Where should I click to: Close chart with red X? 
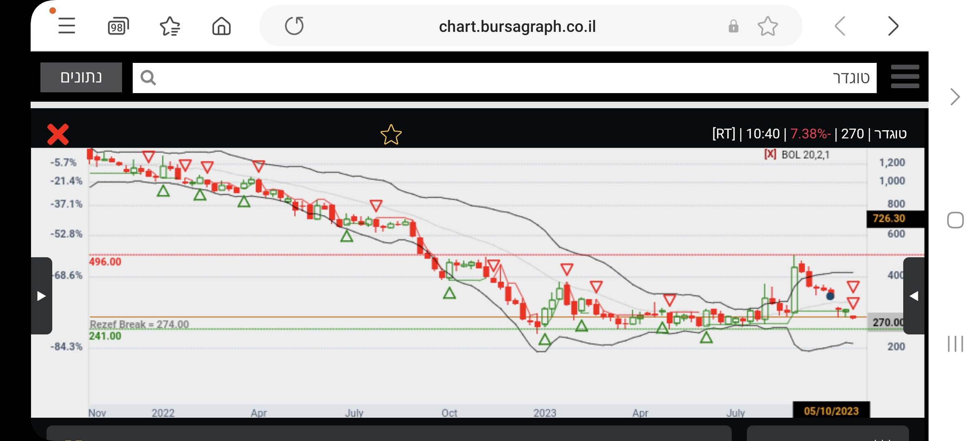[58, 134]
